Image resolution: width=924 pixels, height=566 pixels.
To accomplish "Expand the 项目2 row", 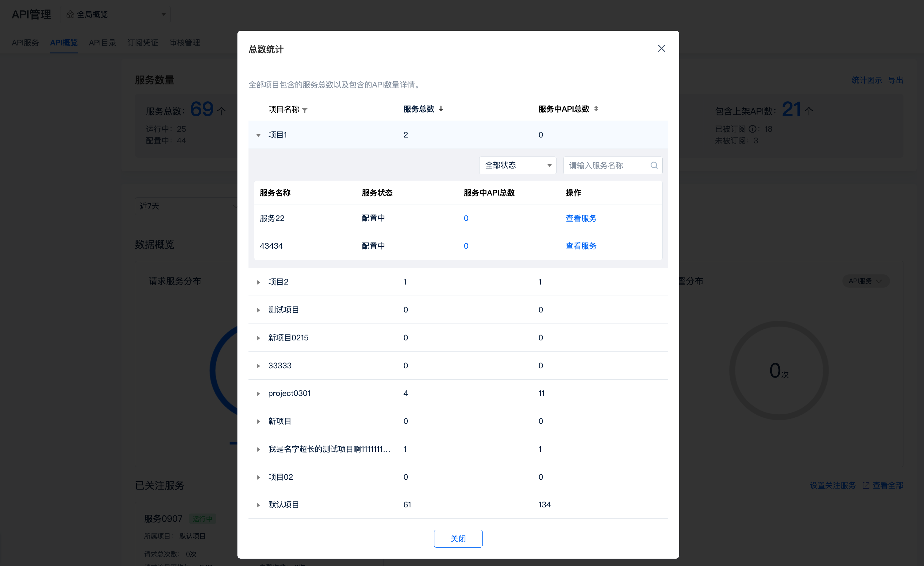I will (x=258, y=282).
